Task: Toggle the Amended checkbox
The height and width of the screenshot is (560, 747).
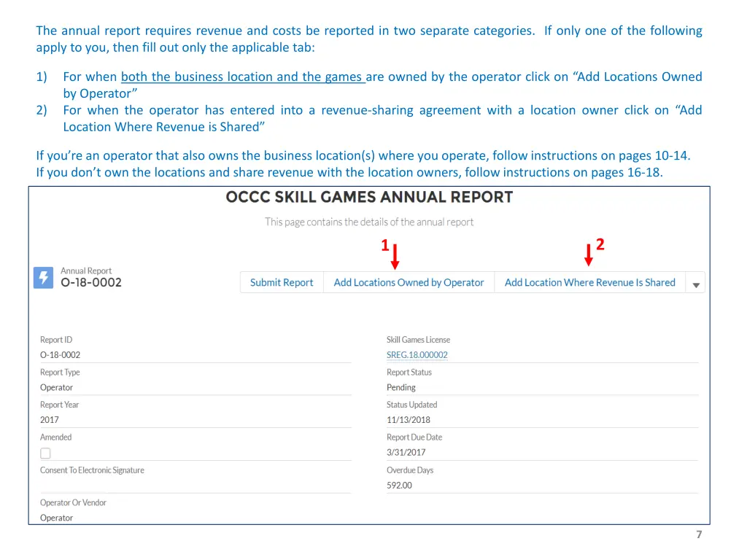Action: click(x=45, y=454)
